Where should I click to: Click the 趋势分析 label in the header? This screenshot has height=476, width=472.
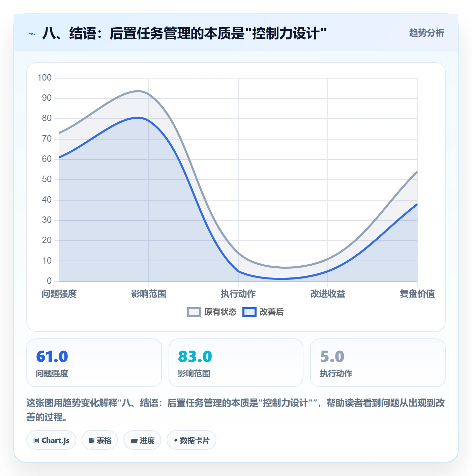[426, 33]
